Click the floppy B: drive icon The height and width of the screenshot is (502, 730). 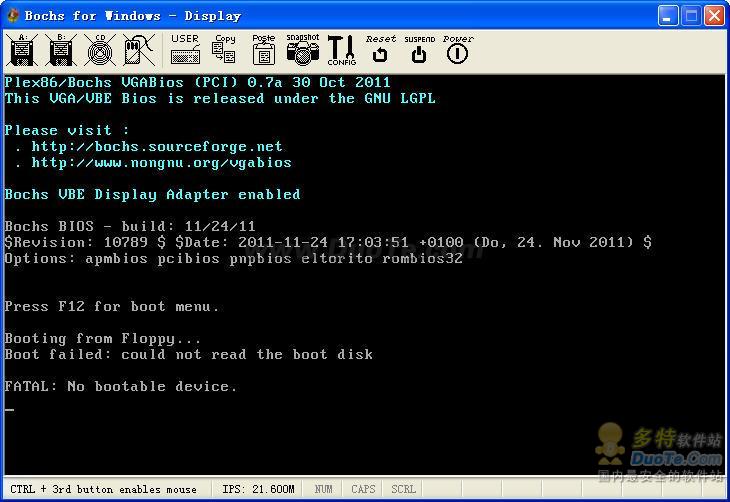coord(61,50)
